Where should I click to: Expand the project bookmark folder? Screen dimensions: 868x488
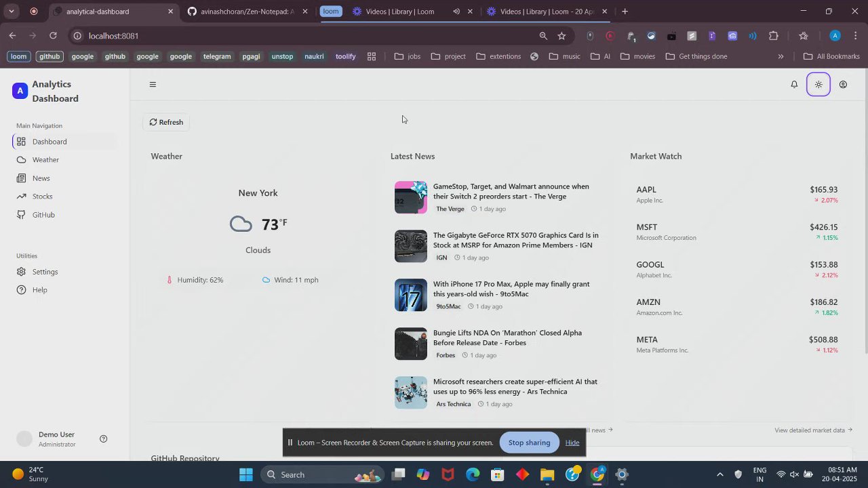[448, 56]
